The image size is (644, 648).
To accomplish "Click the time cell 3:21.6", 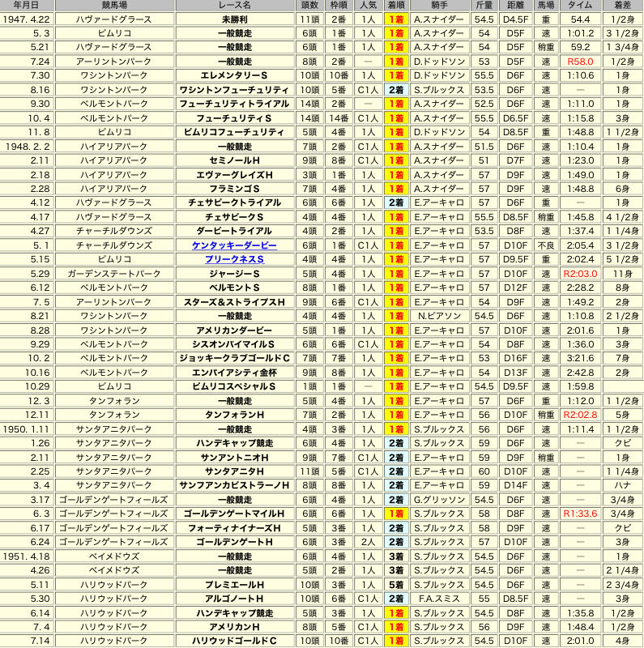I will tap(580, 358).
